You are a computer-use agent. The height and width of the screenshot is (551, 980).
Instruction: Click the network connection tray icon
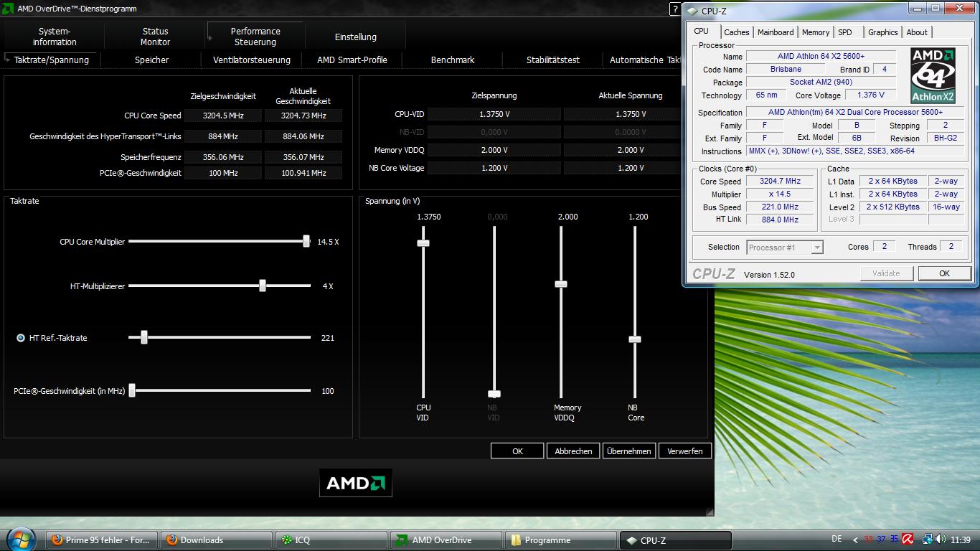[x=927, y=540]
